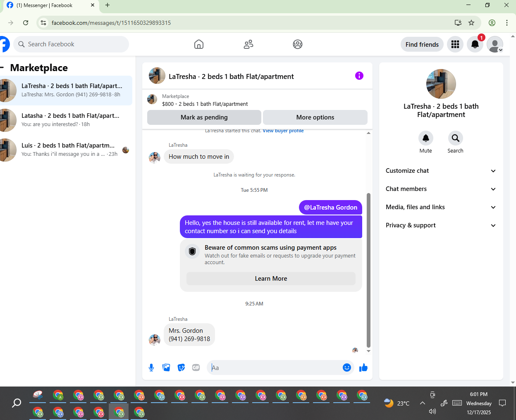The height and width of the screenshot is (420, 516).
Task: Click the browser address bar URL
Action: (x=111, y=23)
